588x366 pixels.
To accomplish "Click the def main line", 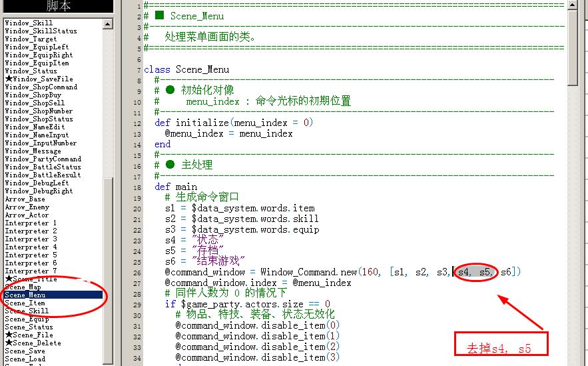I will [x=176, y=187].
